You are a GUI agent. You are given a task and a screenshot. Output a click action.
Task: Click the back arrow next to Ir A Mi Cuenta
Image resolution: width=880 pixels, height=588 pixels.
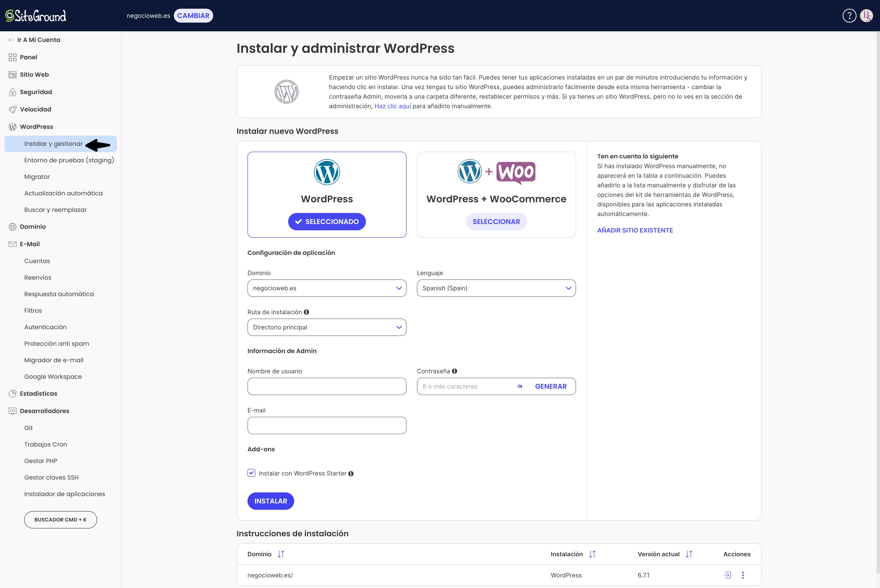(x=11, y=40)
